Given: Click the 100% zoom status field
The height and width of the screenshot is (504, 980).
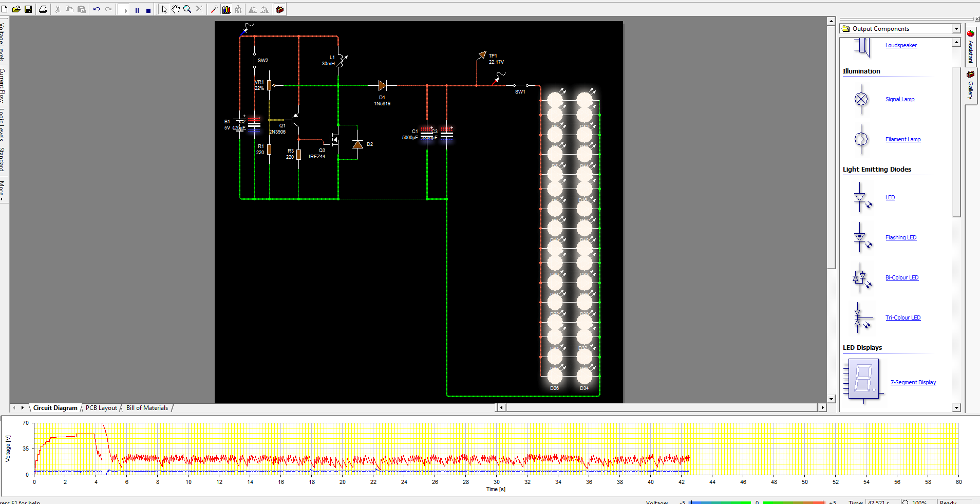Looking at the screenshot, I should point(918,501).
